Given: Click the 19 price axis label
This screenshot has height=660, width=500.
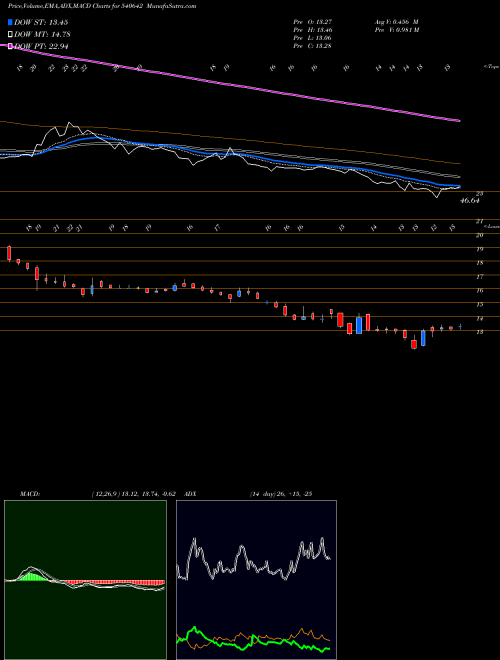Looking at the screenshot, I should 479,249.
